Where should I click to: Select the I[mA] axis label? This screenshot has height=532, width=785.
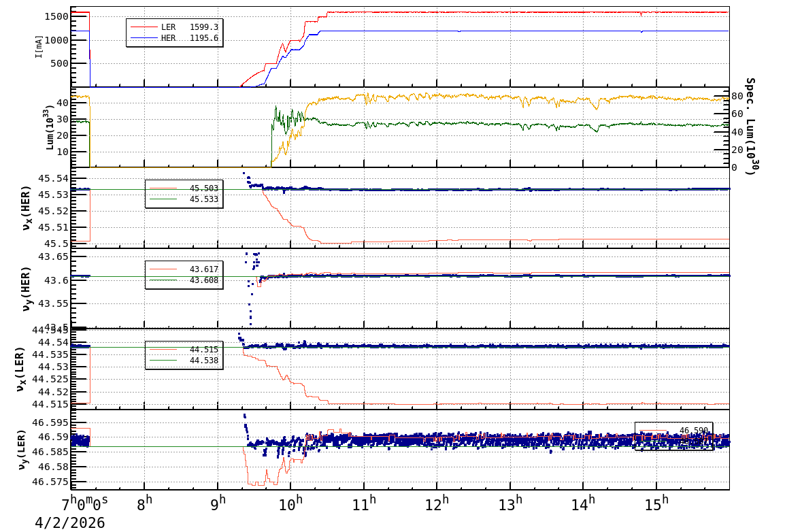39,46
